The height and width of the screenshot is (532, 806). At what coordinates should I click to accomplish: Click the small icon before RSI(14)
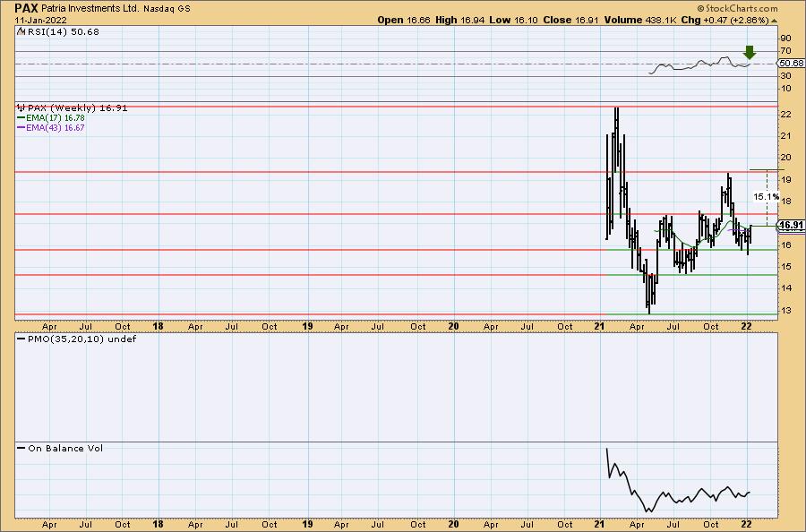pos(21,32)
